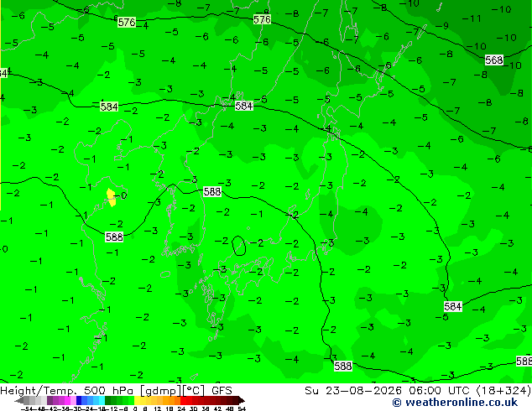The height and width of the screenshot is (411, 532).
Task: Click the dark purple swatch at legend value -42
Action: tap(50, 401)
